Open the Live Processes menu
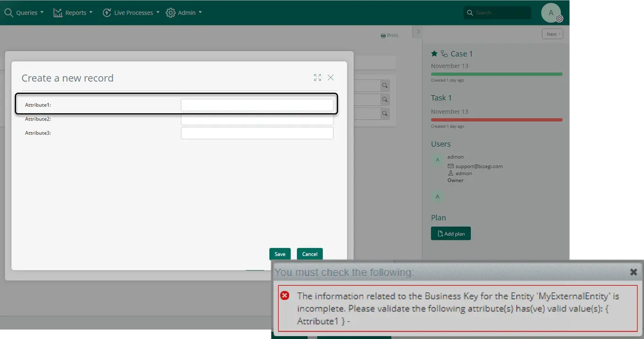 (131, 13)
